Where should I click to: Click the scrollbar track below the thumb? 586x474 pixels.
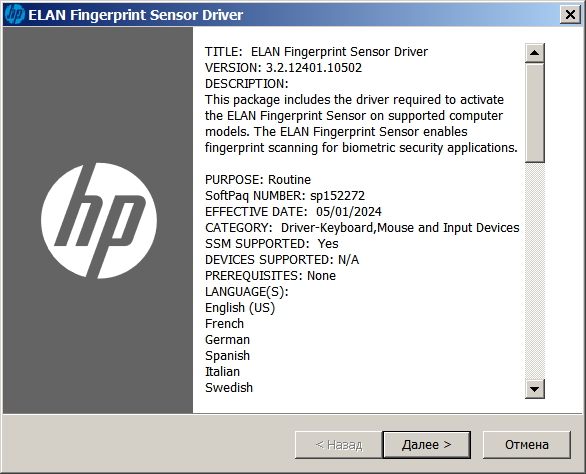(534, 271)
